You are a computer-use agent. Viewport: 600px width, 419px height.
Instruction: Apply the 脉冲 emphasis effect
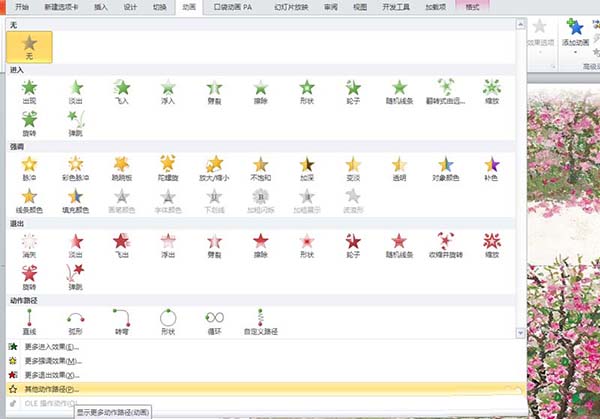click(x=29, y=168)
